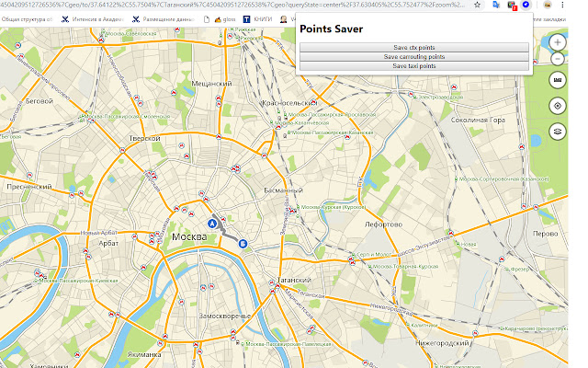Open the КНИГИ bookmark

pyautogui.click(x=259, y=18)
